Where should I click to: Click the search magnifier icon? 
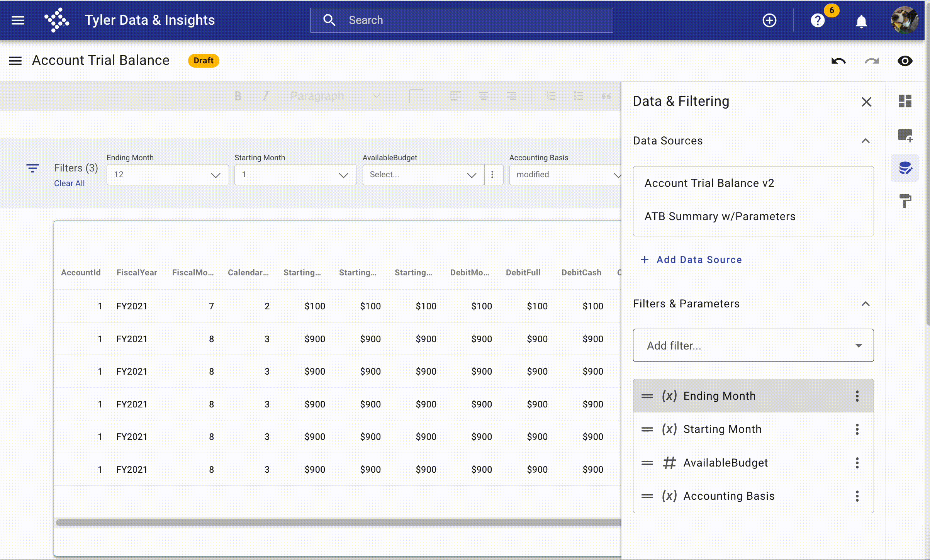pyautogui.click(x=329, y=20)
